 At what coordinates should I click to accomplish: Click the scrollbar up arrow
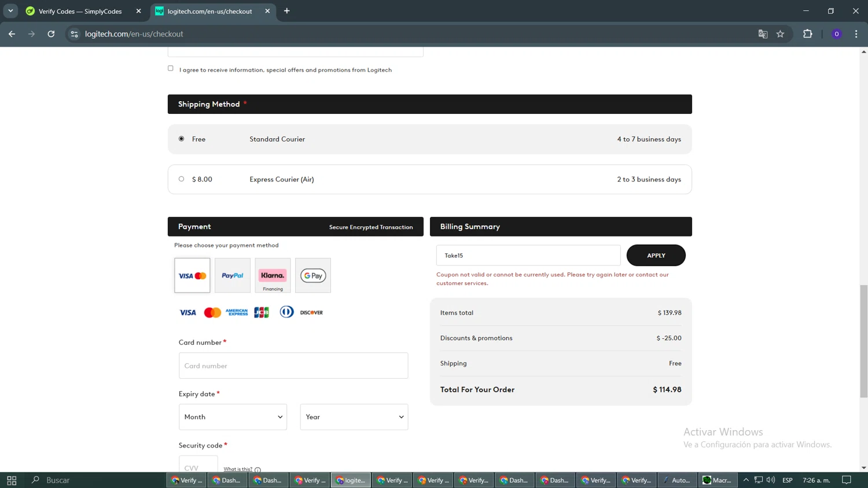[863, 51]
